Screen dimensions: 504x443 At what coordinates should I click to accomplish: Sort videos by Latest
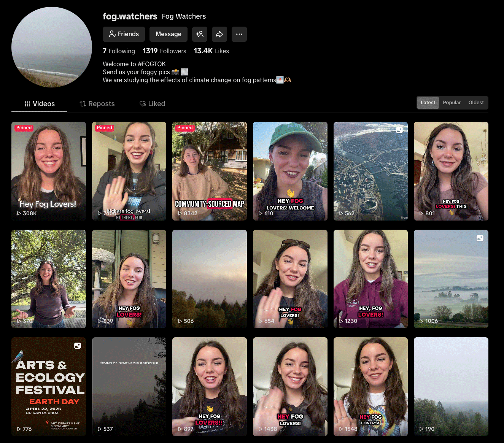click(x=428, y=103)
